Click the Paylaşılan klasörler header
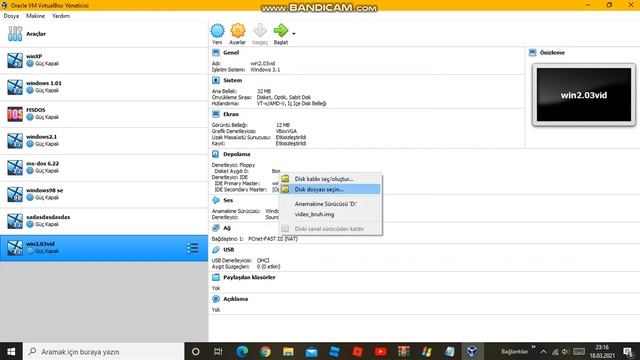 (249, 277)
